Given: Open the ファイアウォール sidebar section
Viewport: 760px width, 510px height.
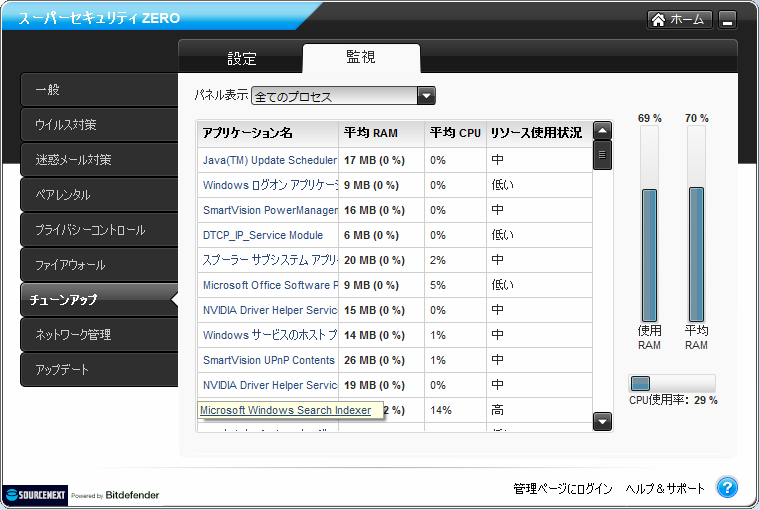Looking at the screenshot, I should [x=99, y=265].
